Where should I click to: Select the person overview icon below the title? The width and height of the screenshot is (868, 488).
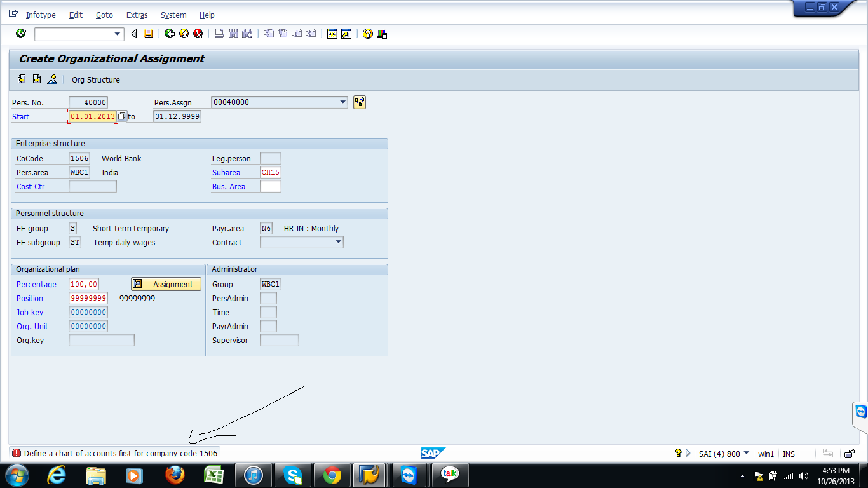tap(52, 79)
